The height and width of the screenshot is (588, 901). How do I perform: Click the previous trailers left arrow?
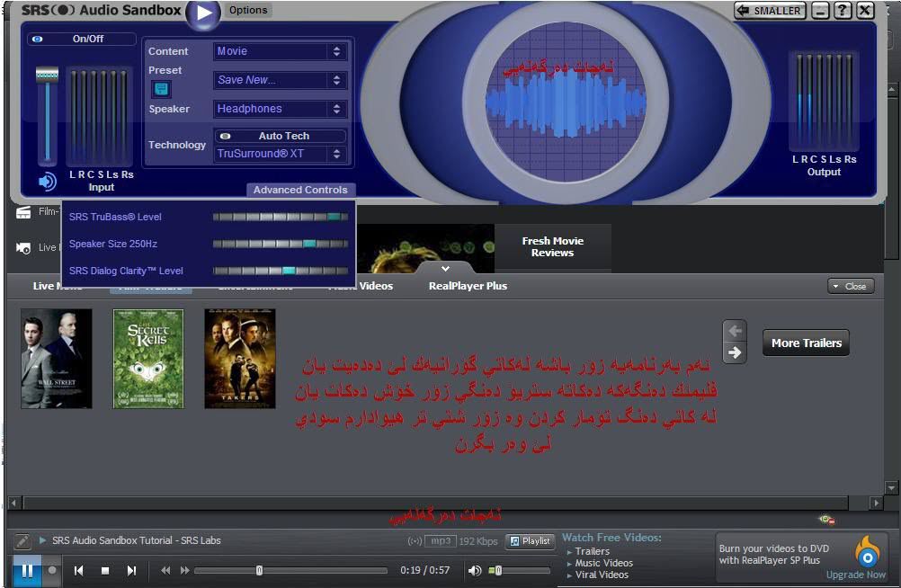tap(735, 331)
